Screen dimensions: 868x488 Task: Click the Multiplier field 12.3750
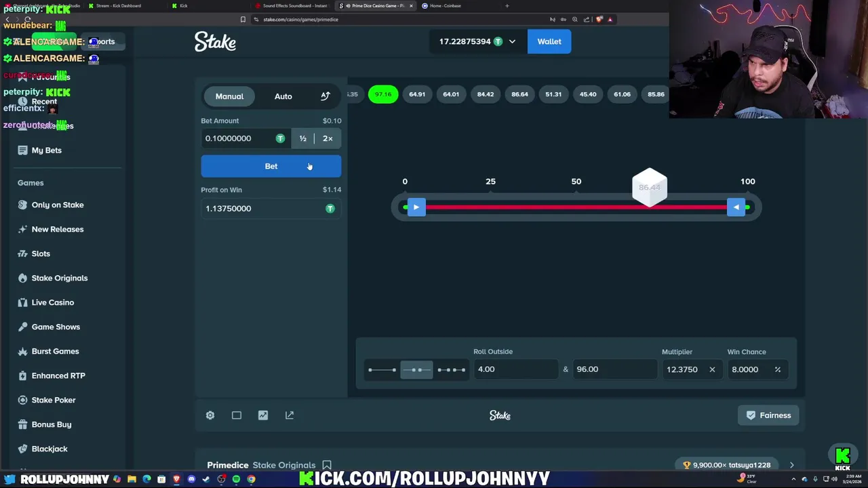[691, 369]
